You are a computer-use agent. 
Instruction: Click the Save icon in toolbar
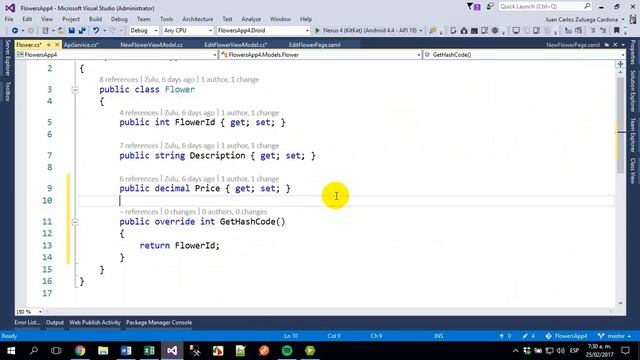pos(72,31)
